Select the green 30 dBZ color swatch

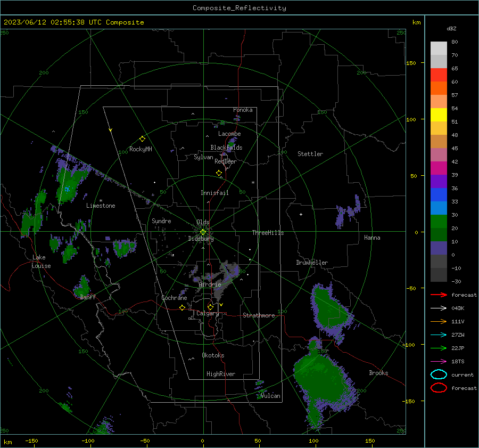pos(439,221)
